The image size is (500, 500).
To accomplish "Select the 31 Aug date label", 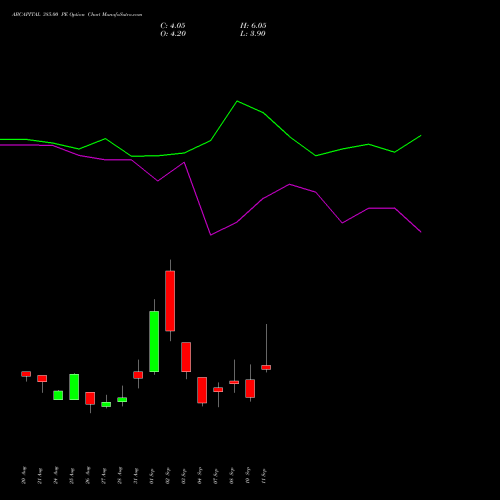I will click(x=136, y=475).
